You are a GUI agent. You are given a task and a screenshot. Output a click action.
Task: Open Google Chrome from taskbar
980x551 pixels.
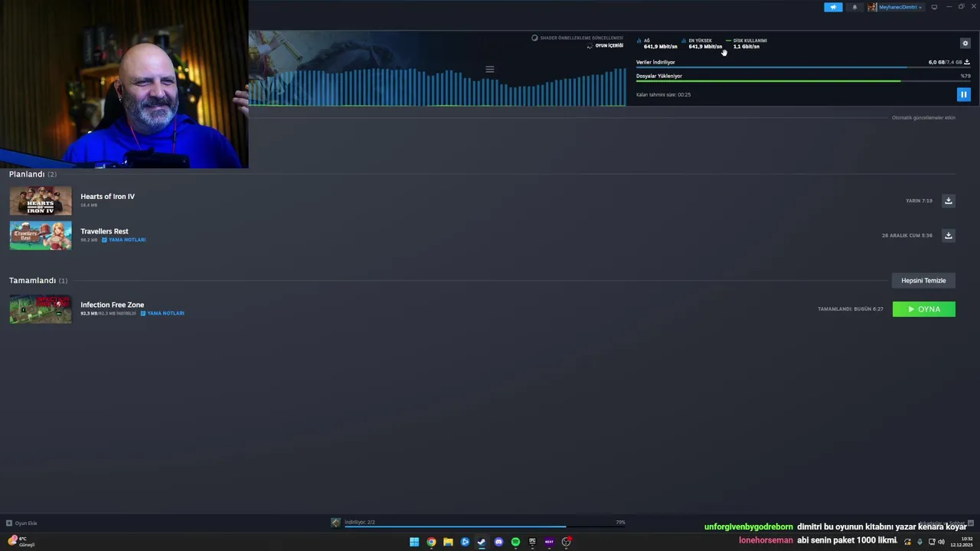pyautogui.click(x=431, y=542)
